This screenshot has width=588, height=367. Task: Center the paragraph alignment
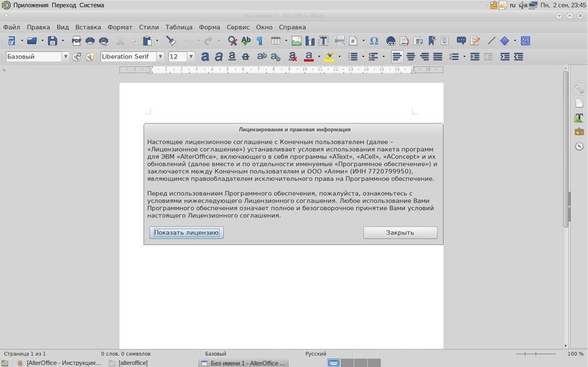click(410, 56)
